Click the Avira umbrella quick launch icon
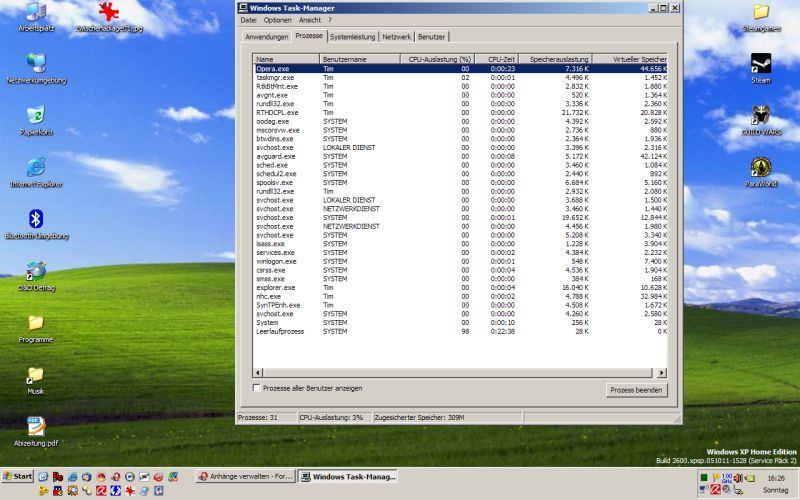800x500 pixels. click(x=101, y=491)
